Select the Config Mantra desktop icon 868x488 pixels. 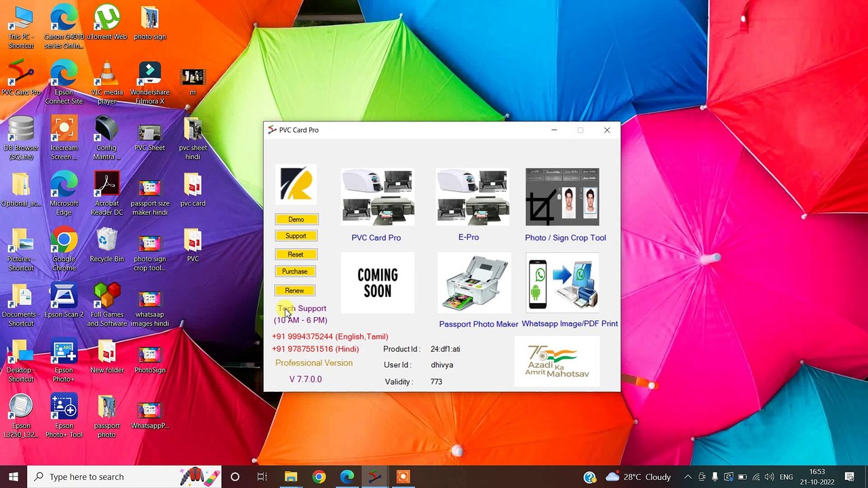[107, 139]
